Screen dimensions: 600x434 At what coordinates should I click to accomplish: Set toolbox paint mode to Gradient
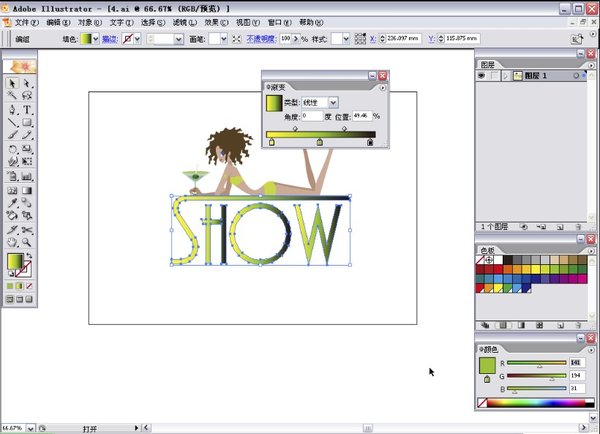point(20,286)
